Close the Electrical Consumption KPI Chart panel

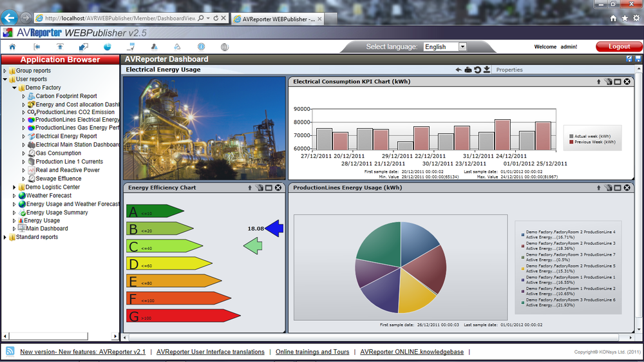pos(627,82)
